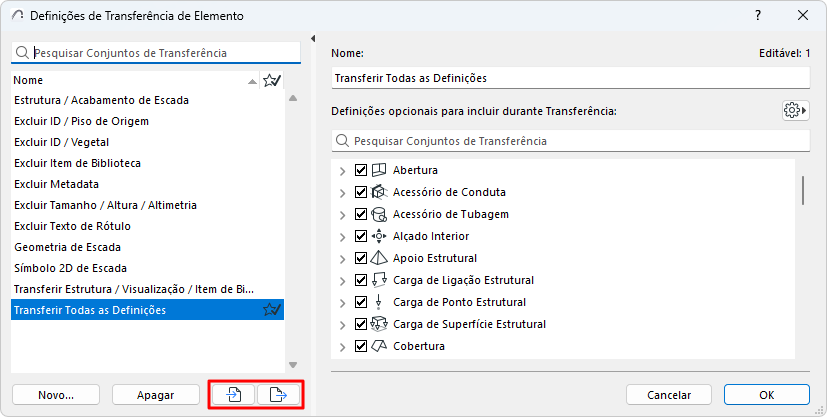Click the Cobertura roof icon
The image size is (827, 417).
(379, 346)
